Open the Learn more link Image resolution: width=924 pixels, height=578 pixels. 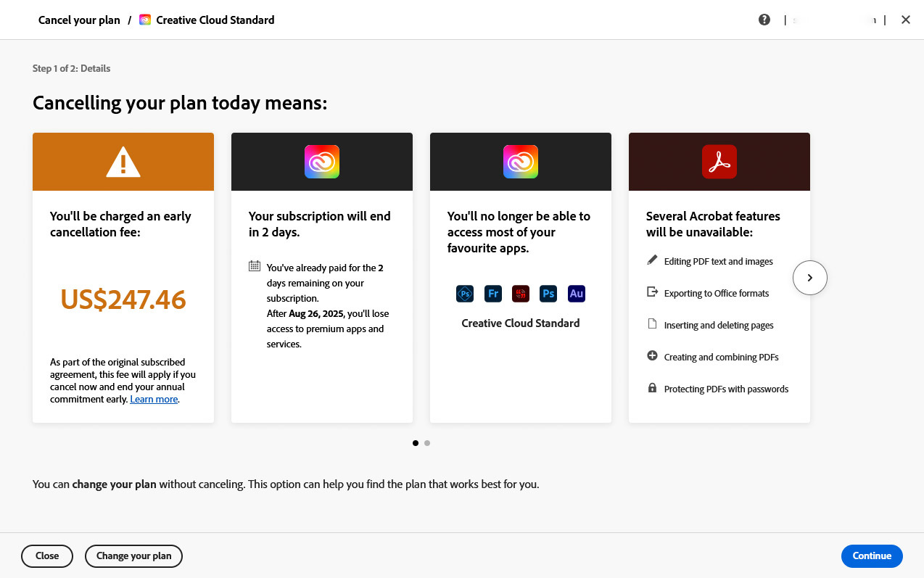[154, 400]
